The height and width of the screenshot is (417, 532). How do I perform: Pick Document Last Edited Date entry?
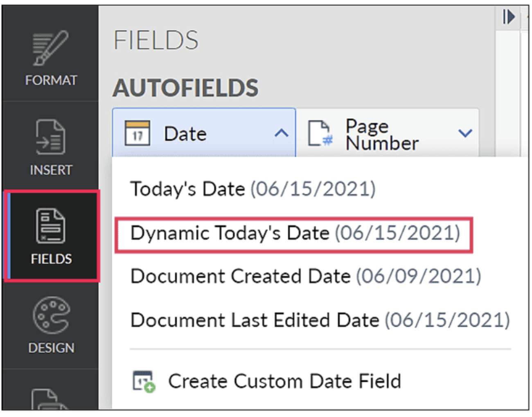[x=320, y=320]
